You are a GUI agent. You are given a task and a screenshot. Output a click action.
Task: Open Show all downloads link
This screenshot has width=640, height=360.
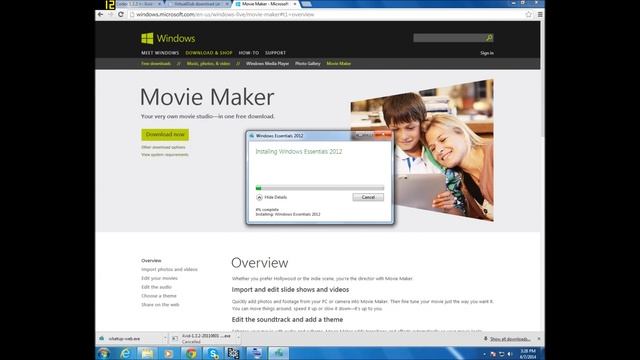pyautogui.click(x=510, y=339)
